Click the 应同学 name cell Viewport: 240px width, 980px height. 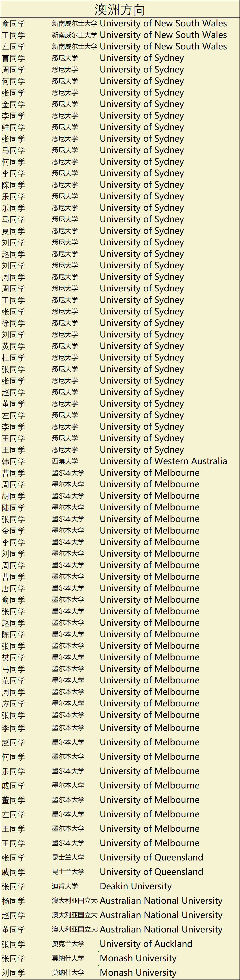click(x=13, y=703)
